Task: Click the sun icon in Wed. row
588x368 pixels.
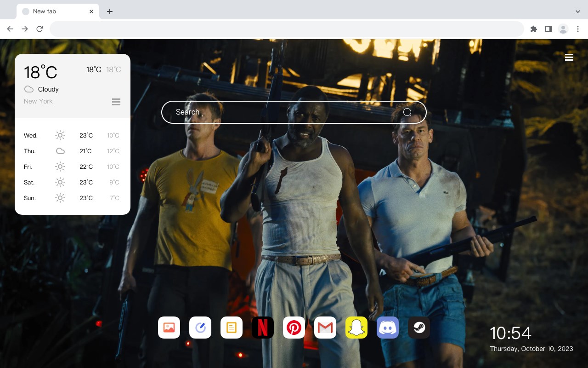Action: tap(60, 135)
